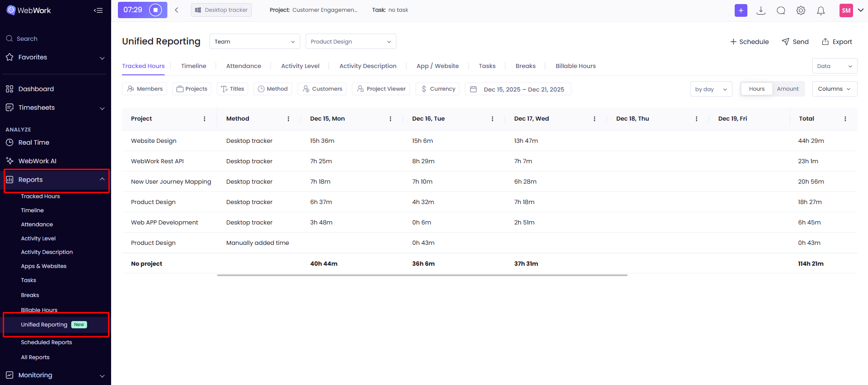
Task: Click the purple plus add button
Action: (741, 10)
